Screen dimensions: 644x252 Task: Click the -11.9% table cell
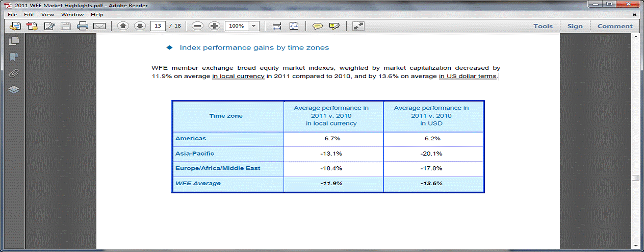[x=333, y=183]
